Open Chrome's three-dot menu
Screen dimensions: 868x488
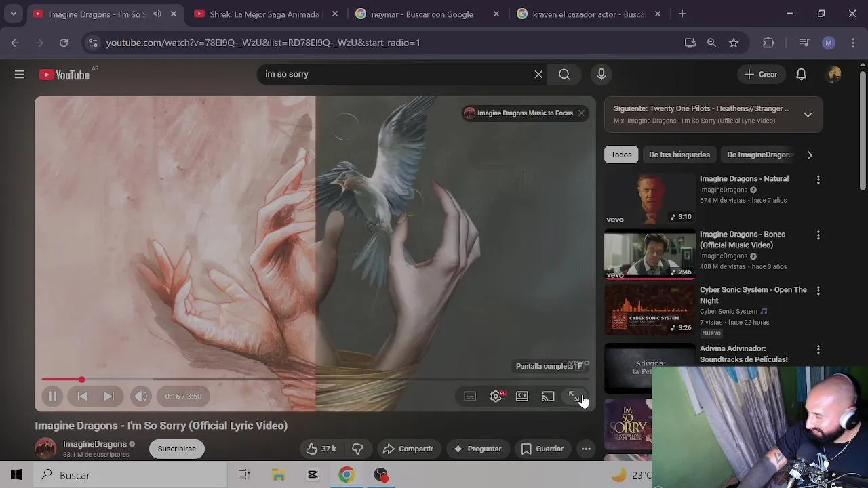click(x=852, y=43)
